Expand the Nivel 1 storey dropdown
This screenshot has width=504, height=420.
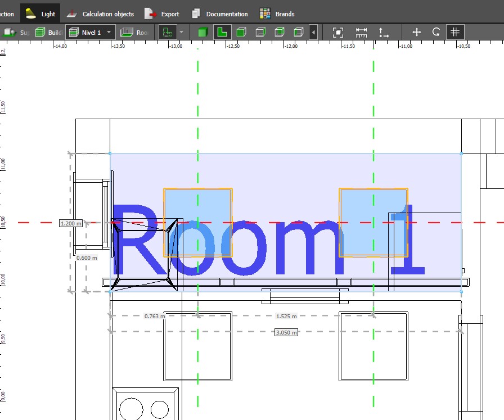pyautogui.click(x=109, y=32)
